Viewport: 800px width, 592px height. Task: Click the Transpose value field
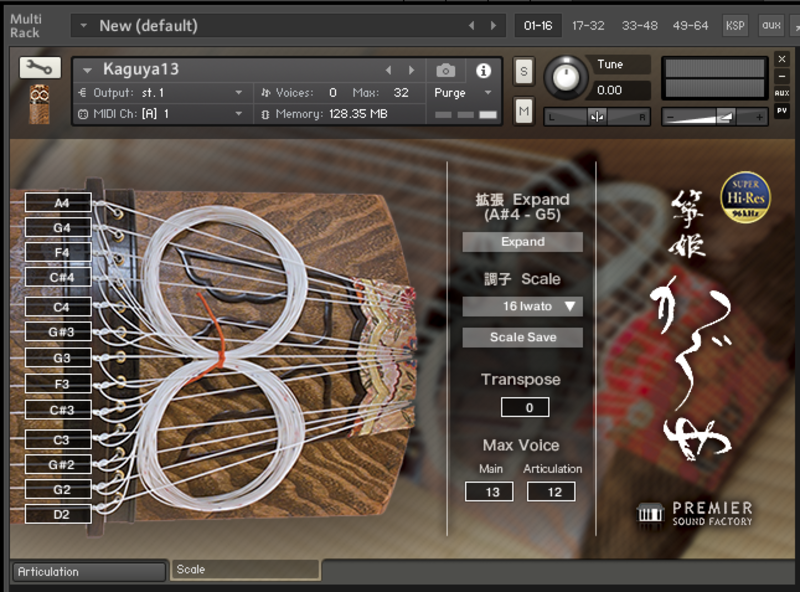pyautogui.click(x=525, y=407)
